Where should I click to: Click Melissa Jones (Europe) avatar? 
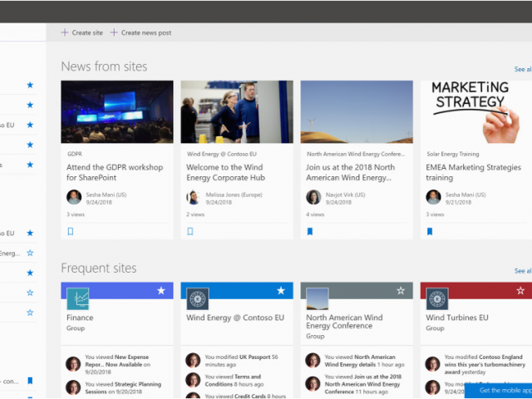point(194,197)
